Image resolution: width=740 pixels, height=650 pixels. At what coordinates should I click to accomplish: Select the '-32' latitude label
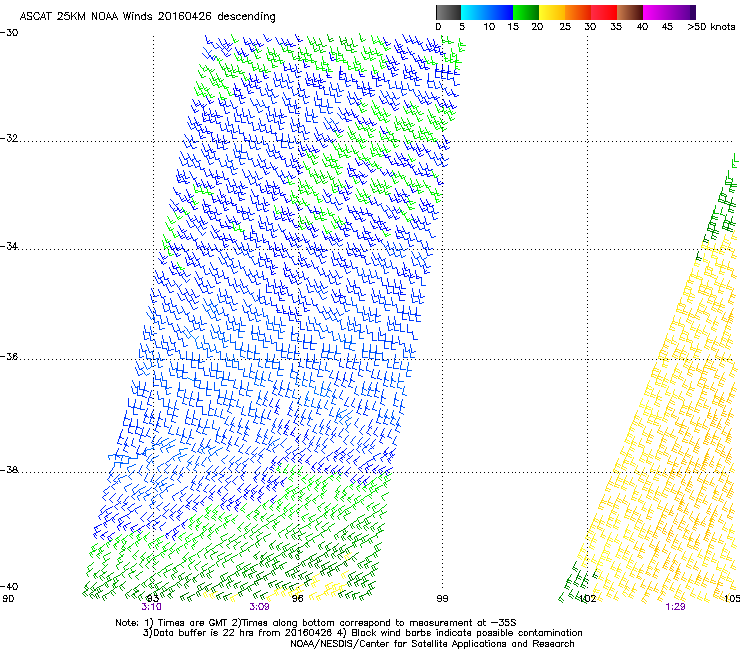(x=9, y=138)
